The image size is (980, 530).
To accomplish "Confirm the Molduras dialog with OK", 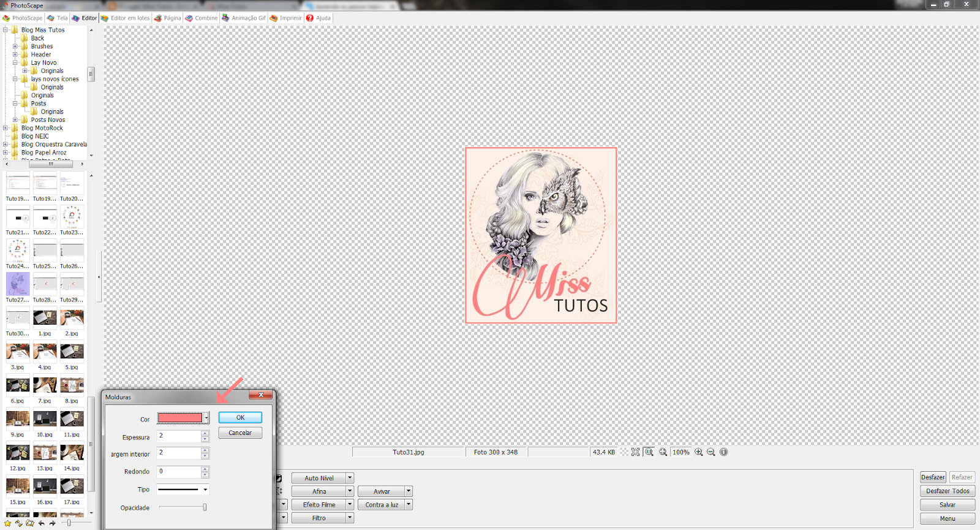I will (x=240, y=417).
